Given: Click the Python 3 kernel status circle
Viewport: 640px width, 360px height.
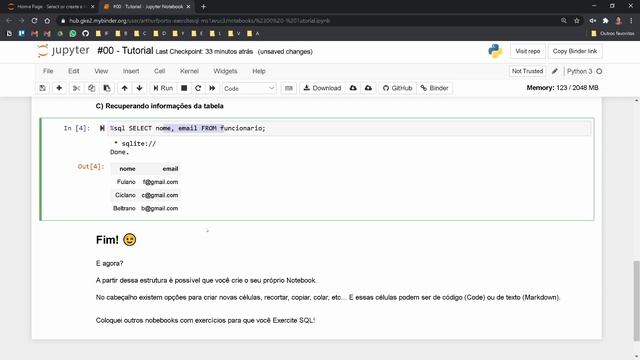Looking at the screenshot, I should click(599, 71).
